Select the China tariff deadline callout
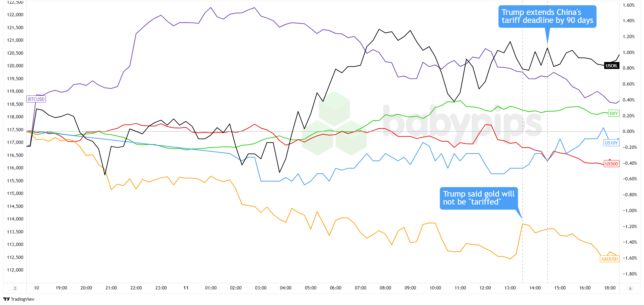 pos(547,17)
